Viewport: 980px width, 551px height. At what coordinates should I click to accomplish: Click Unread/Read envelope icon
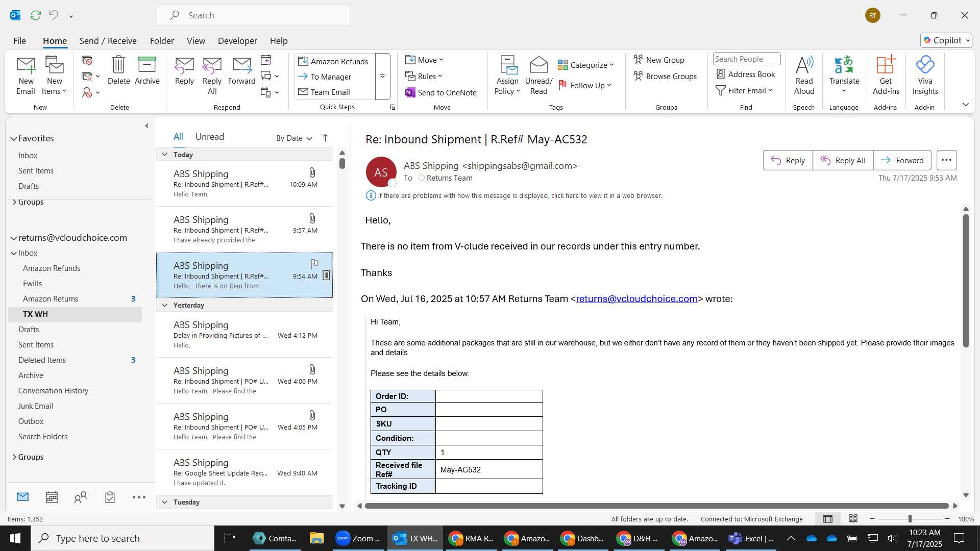pos(538,76)
